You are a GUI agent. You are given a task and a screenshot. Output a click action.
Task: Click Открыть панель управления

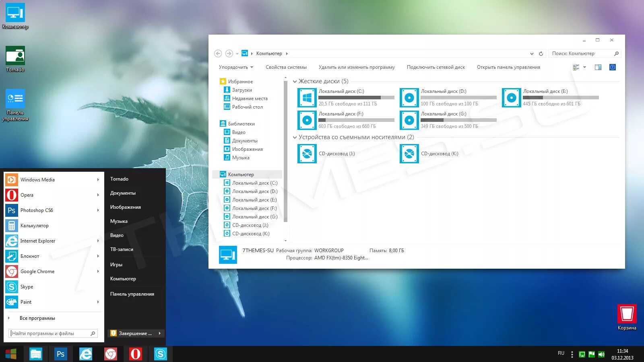508,67
